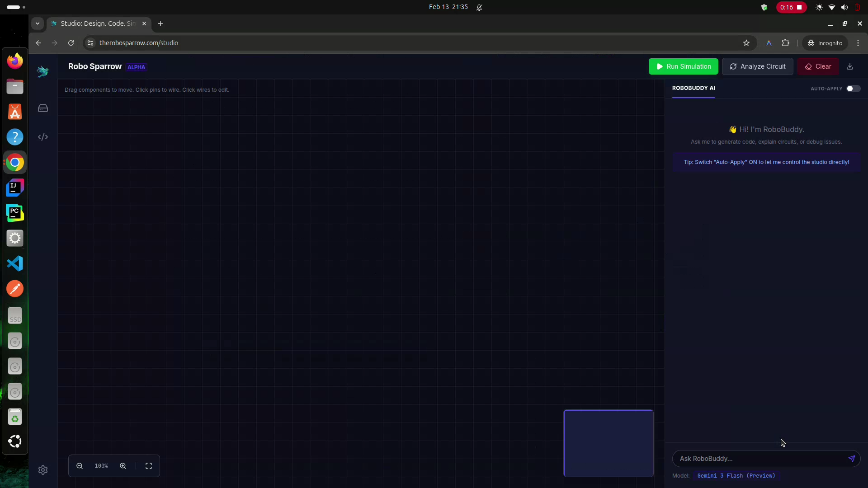Viewport: 868px width, 488px height.
Task: Open Chrome three-dot menu
Action: (x=858, y=43)
